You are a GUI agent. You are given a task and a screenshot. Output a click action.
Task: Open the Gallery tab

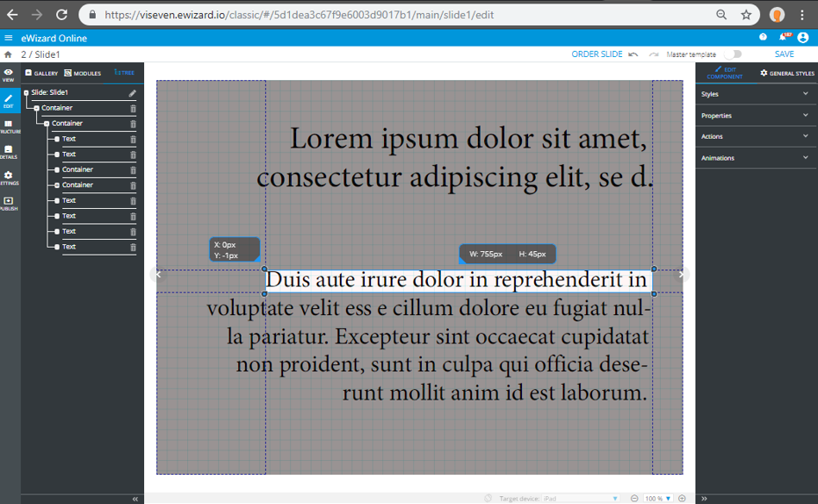41,73
